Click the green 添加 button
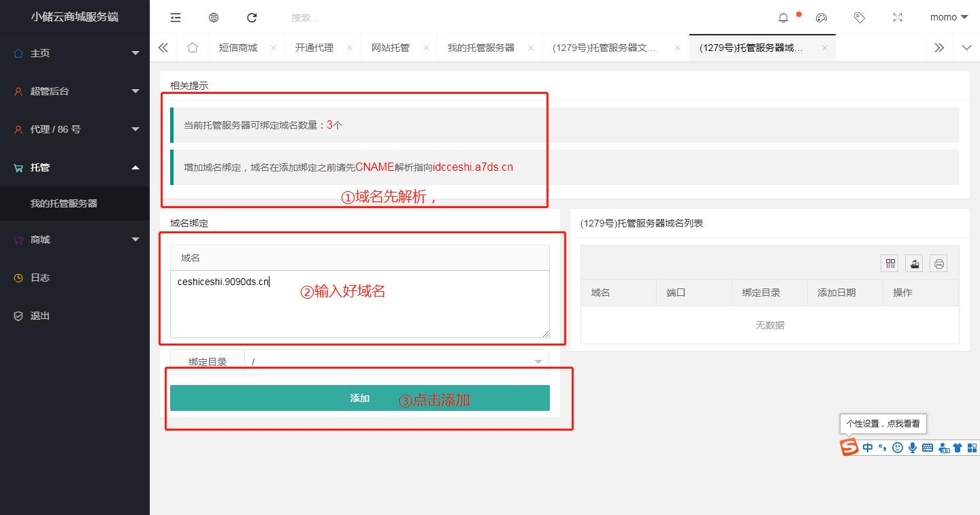This screenshot has width=980, height=515. coord(360,398)
